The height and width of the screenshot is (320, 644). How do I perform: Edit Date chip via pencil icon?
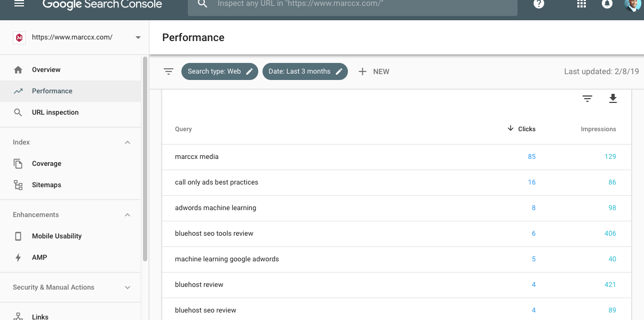pos(339,71)
